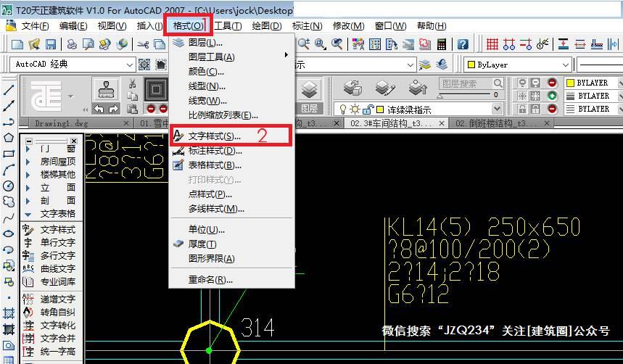Select the Rectangle tool in draw toolbar

[x=9, y=154]
